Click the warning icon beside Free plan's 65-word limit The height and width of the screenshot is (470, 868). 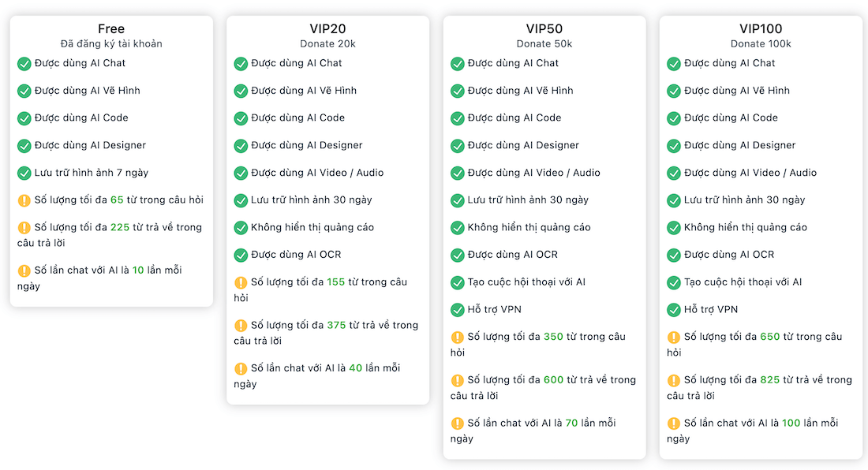point(24,200)
